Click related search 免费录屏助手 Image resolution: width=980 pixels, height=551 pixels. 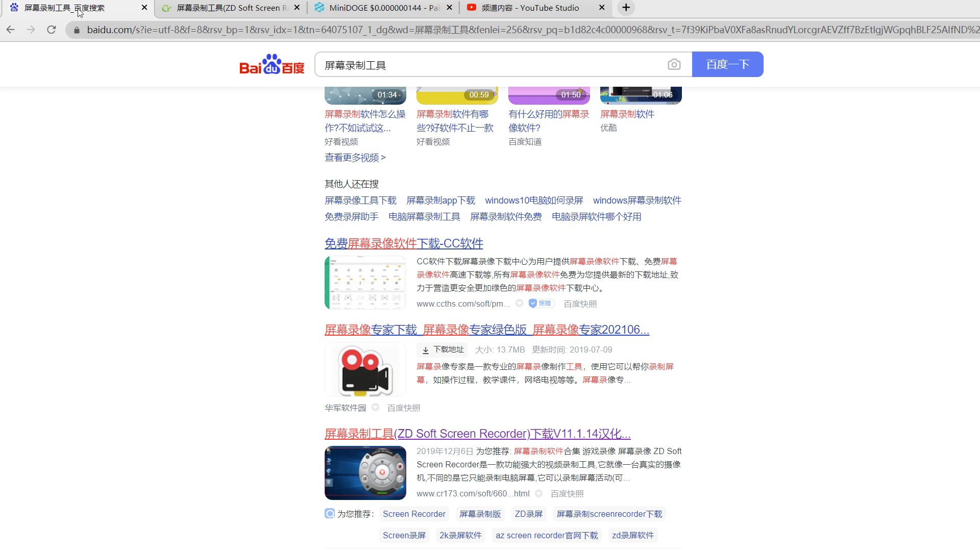pyautogui.click(x=351, y=217)
